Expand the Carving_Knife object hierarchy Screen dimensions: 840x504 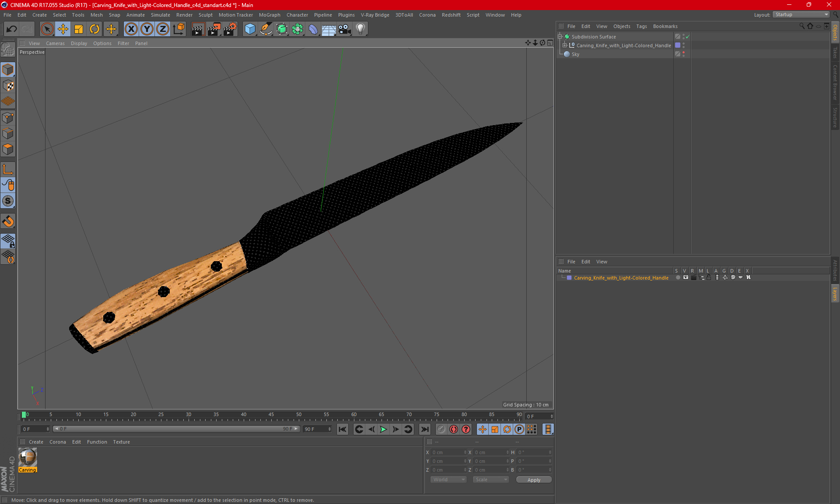(x=565, y=45)
